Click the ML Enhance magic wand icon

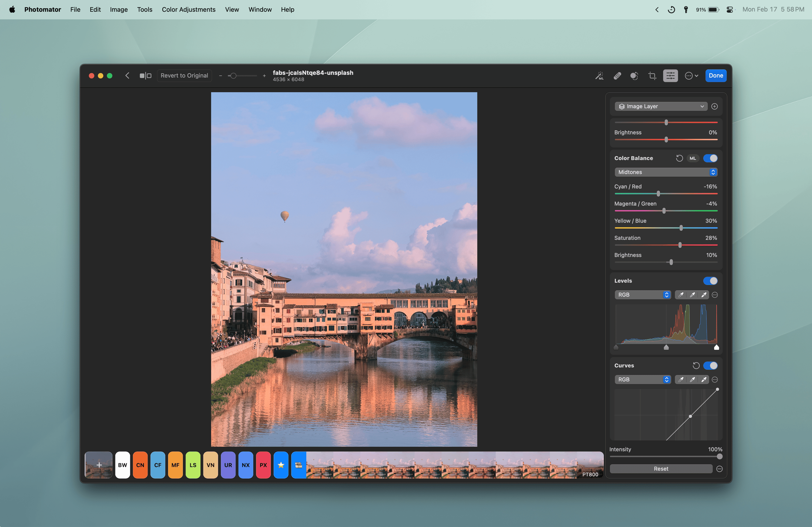(600, 76)
